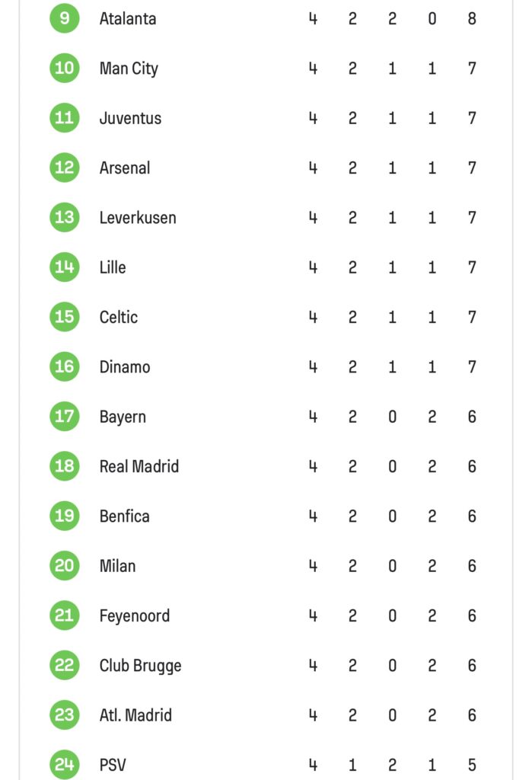
Task: Click the rank 21 position badge
Action: 65,615
